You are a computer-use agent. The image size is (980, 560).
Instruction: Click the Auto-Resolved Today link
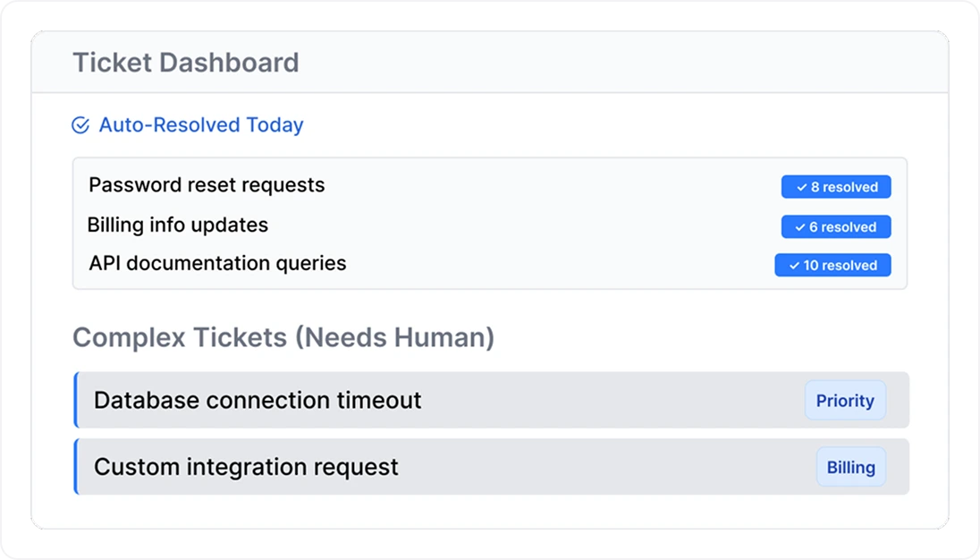coord(200,125)
